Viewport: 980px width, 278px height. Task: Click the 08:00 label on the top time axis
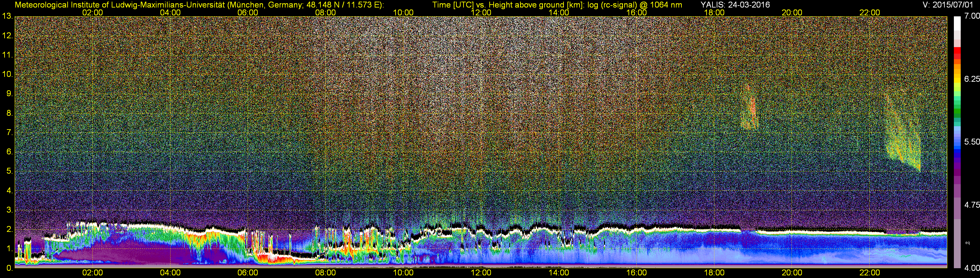[x=325, y=12]
